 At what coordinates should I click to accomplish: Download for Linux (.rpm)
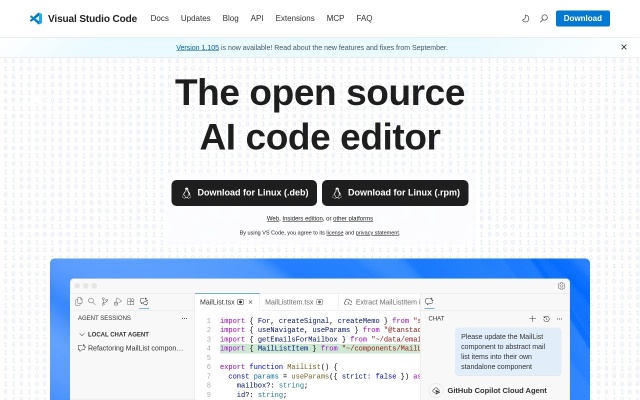pos(395,193)
